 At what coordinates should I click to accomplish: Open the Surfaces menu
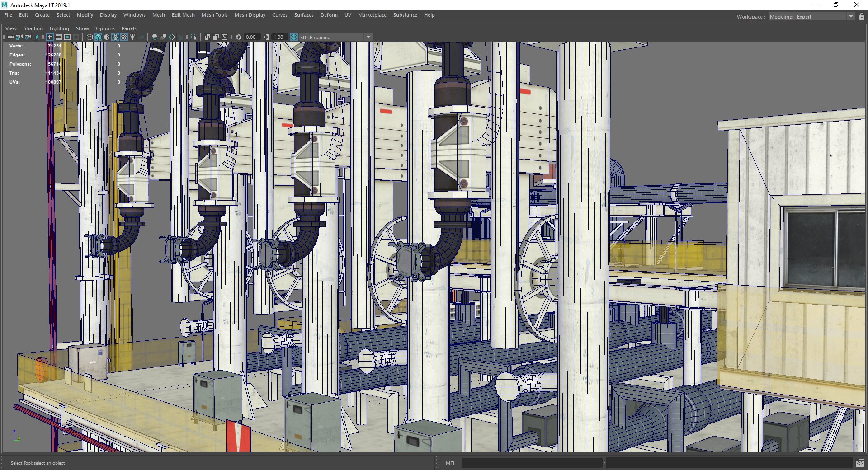304,15
